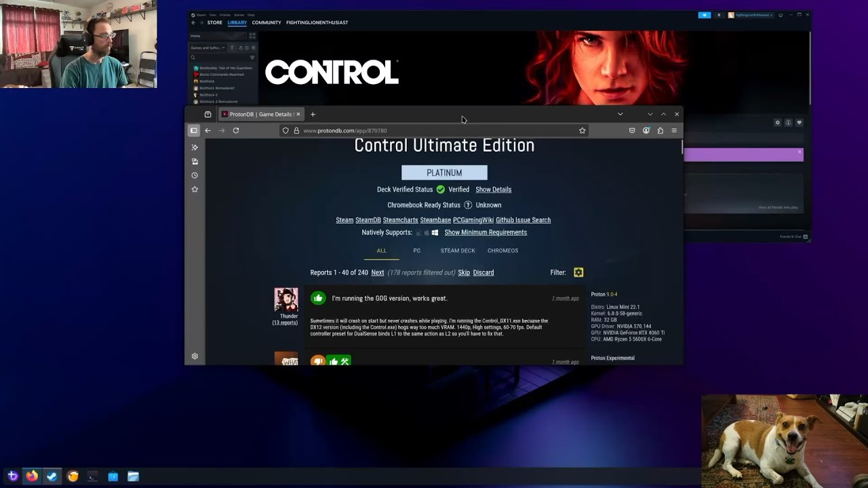
Task: Select the PC reports tab
Action: [x=417, y=251]
